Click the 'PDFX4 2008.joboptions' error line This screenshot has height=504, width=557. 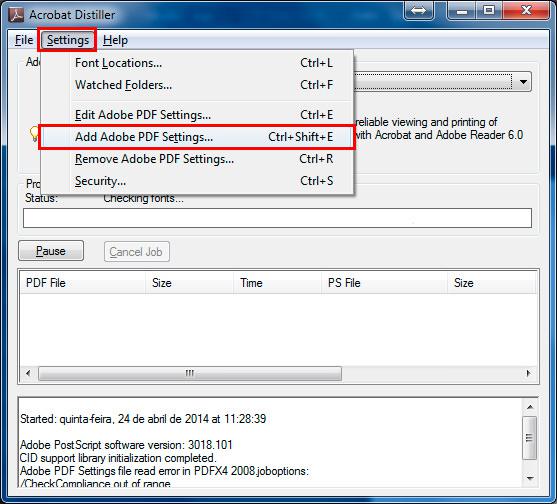tap(164, 471)
